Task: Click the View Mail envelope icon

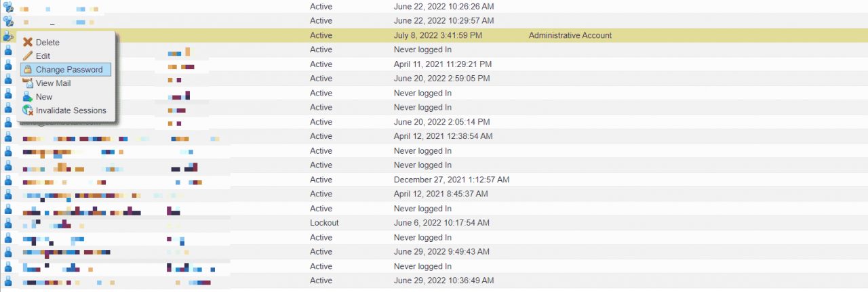Action: [x=28, y=83]
